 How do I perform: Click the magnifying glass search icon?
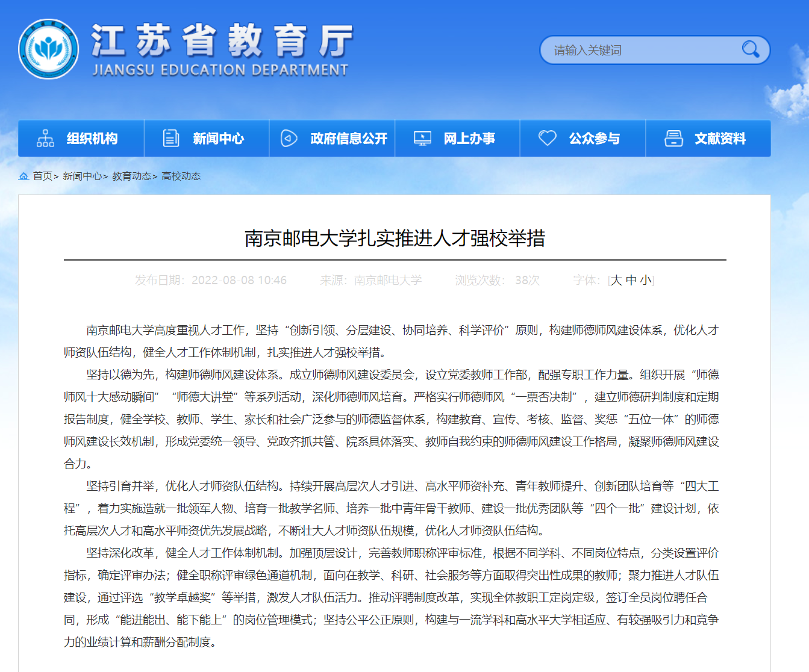click(750, 49)
